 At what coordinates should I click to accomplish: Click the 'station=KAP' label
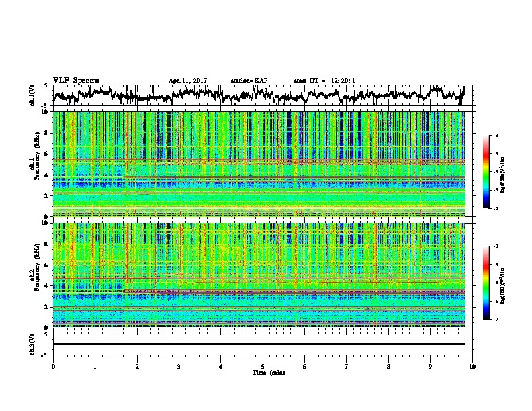249,81
